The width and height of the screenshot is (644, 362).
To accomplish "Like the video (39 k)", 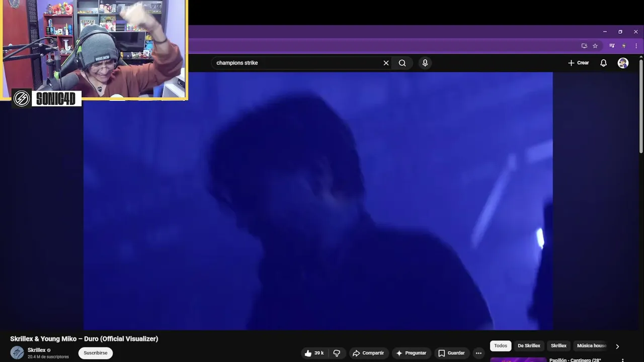I will 314,353.
